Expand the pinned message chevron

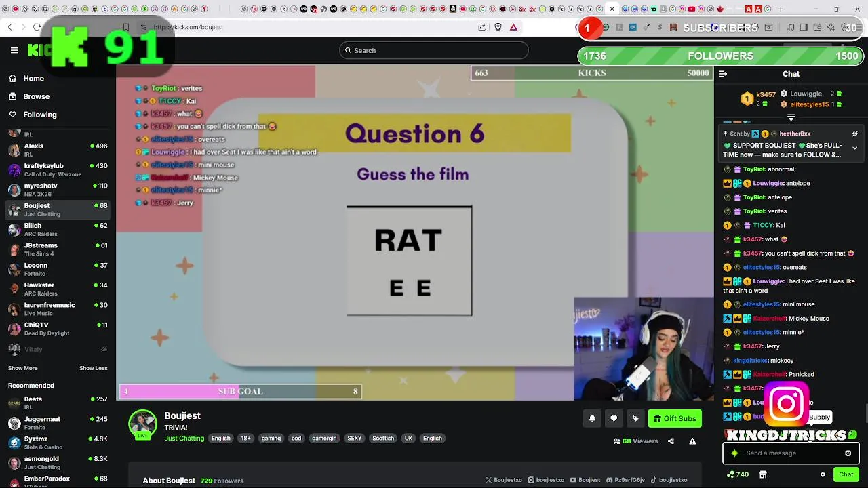pyautogui.click(x=854, y=148)
